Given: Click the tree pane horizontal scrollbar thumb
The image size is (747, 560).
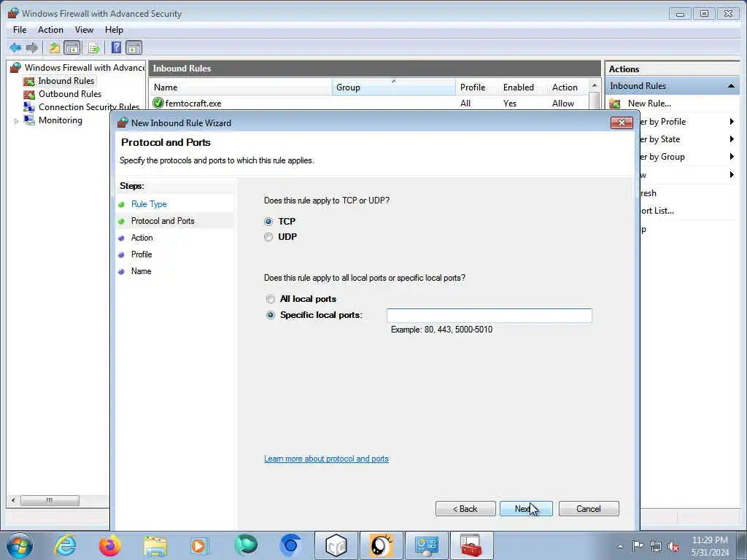Looking at the screenshot, I should point(50,500).
